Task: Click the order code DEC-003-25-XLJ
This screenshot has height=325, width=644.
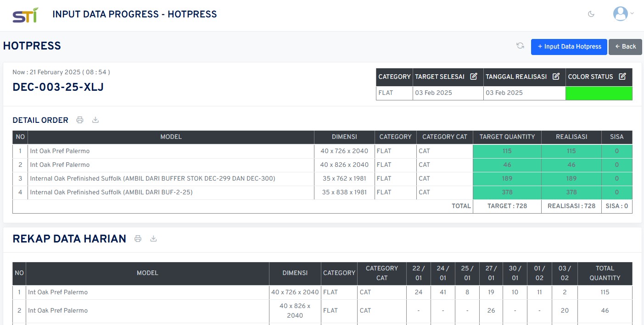Action: (58, 87)
